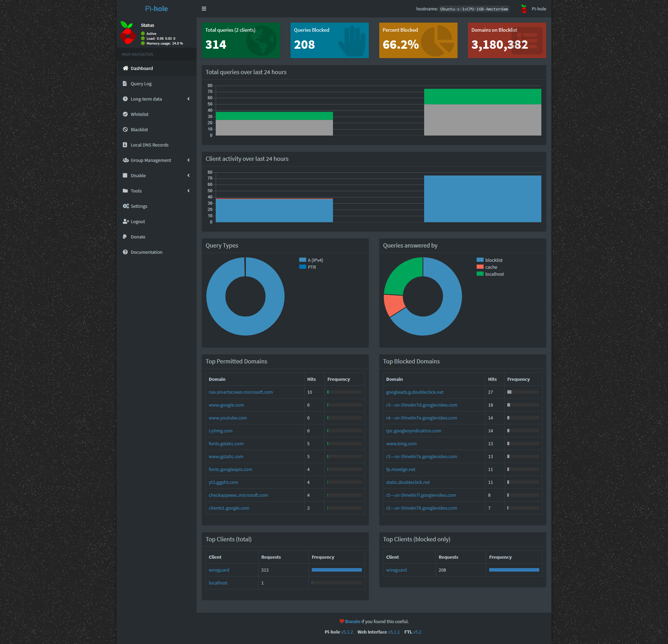Open nav.smartscreen.microsoft.com domain link

[241, 392]
